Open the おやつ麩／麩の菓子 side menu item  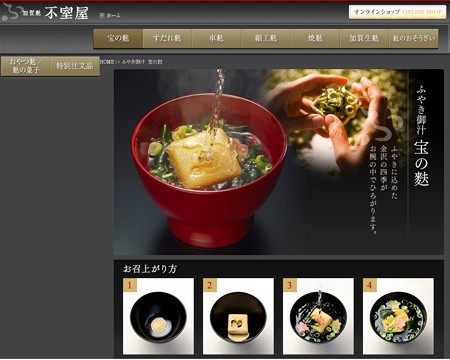pyautogui.click(x=26, y=66)
